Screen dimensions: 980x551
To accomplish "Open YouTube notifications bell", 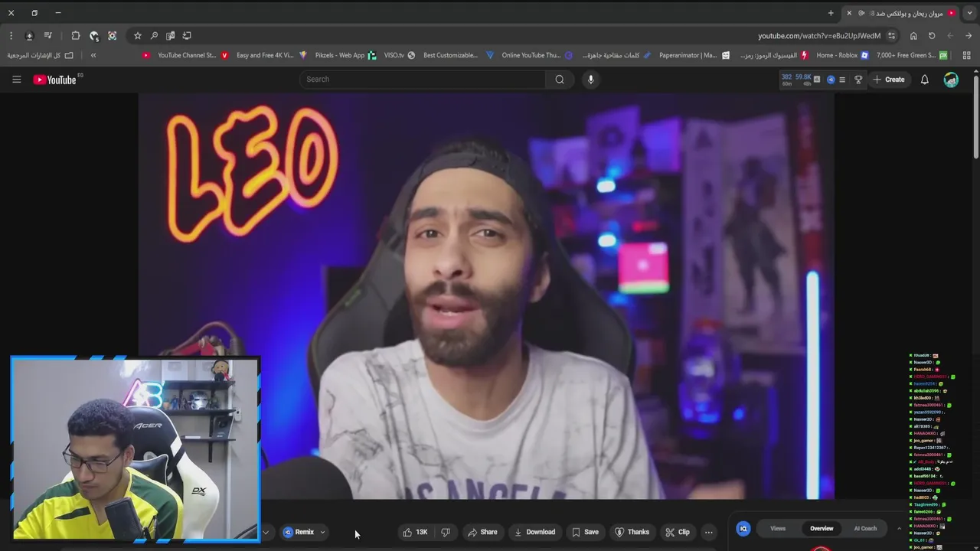I will pyautogui.click(x=924, y=80).
